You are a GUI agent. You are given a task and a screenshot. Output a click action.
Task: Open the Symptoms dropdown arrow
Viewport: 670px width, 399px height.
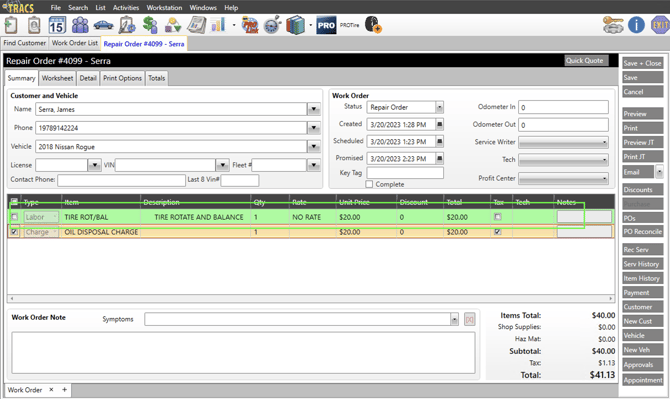tap(454, 319)
